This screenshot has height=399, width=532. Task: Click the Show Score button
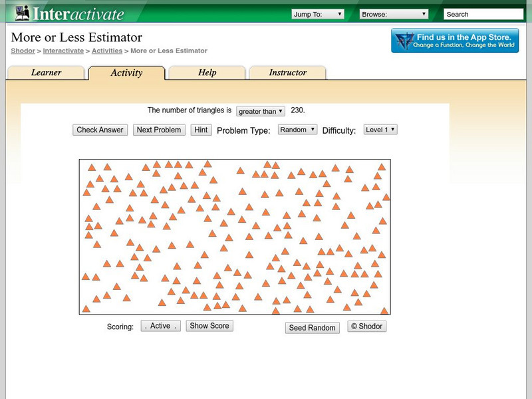coord(209,326)
